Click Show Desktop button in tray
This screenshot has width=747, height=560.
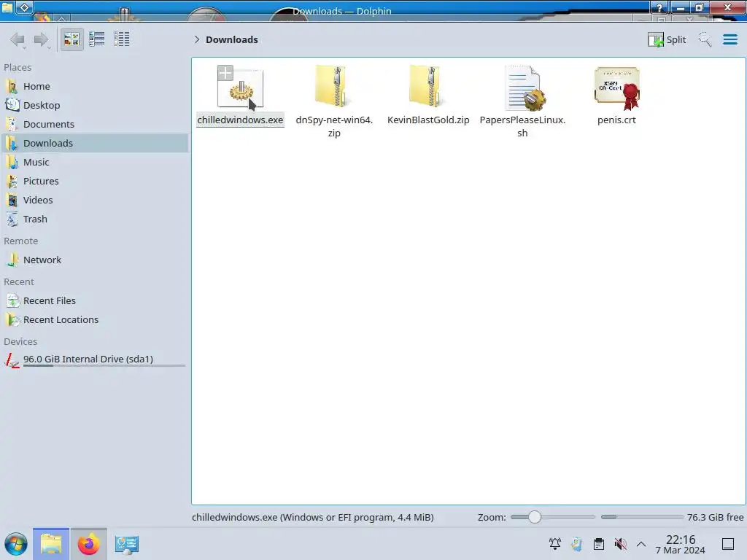[728, 544]
